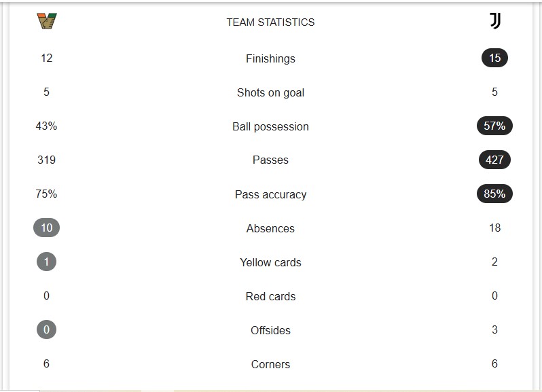542x392 pixels.
Task: Click the Red cards label
Action: [270, 296]
